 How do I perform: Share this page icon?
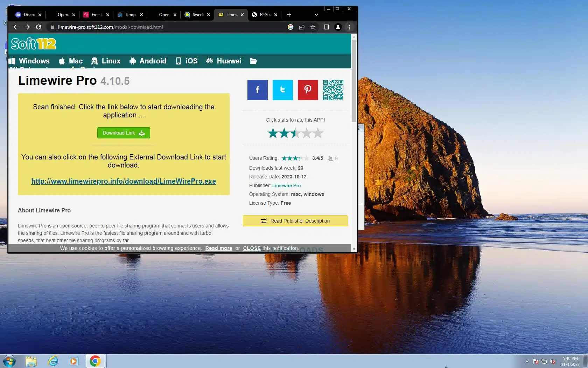pos(301,27)
